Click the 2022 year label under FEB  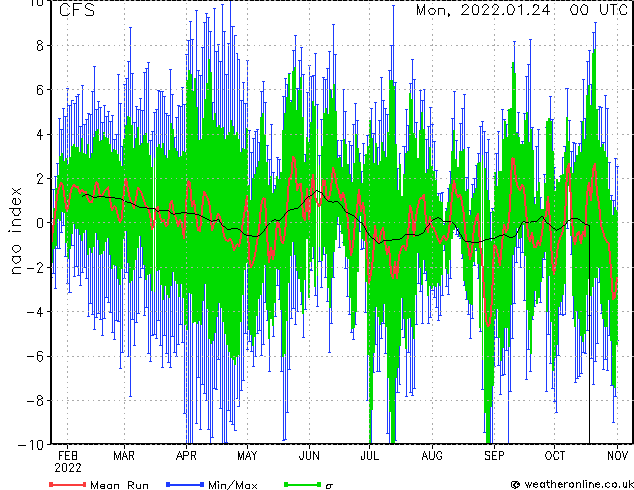tap(68, 468)
